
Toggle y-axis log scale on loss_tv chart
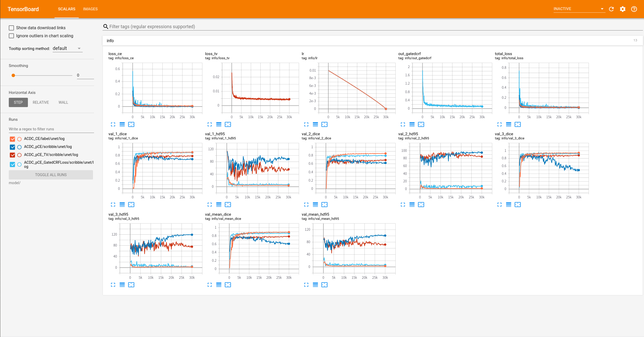219,124
